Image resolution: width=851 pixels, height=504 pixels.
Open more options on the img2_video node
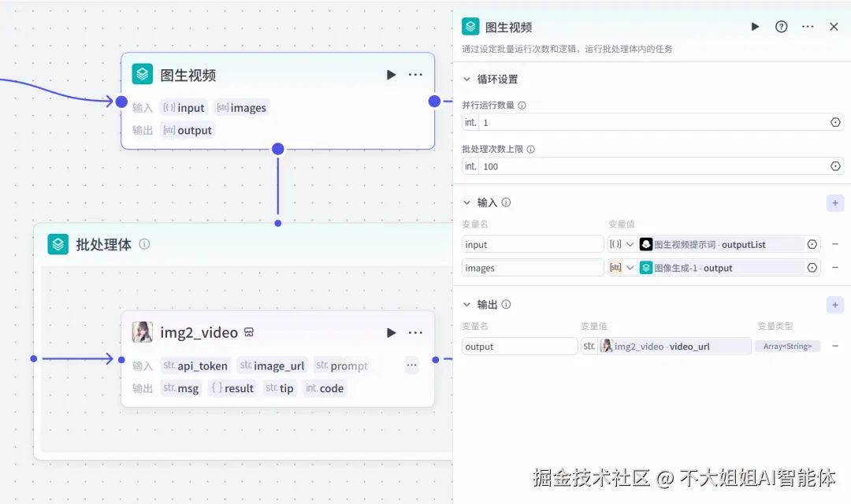click(415, 332)
